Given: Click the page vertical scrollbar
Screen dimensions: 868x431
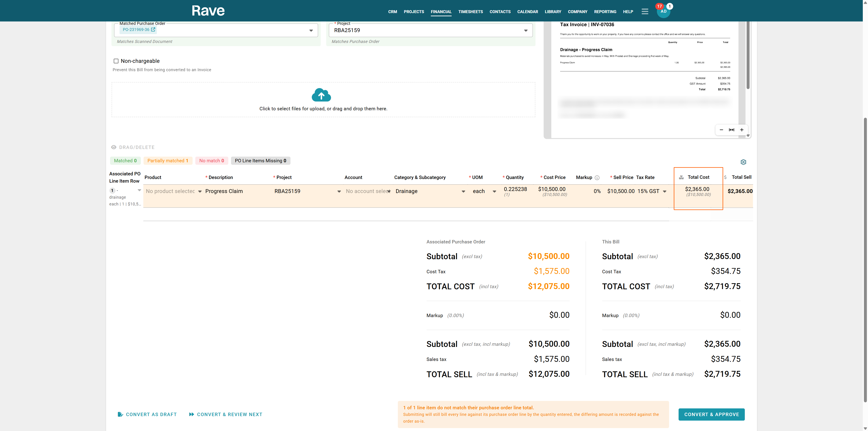Looking at the screenshot, I should click(865, 259).
